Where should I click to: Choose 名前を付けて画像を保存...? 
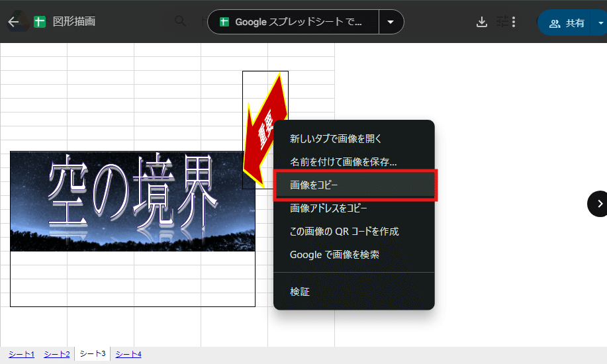coord(354,162)
